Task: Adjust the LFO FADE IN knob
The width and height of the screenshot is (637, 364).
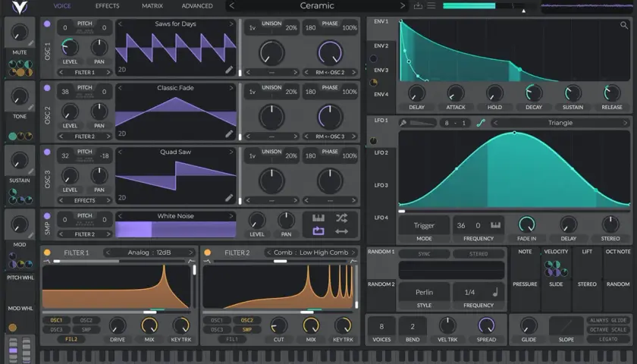Action: 526,224
